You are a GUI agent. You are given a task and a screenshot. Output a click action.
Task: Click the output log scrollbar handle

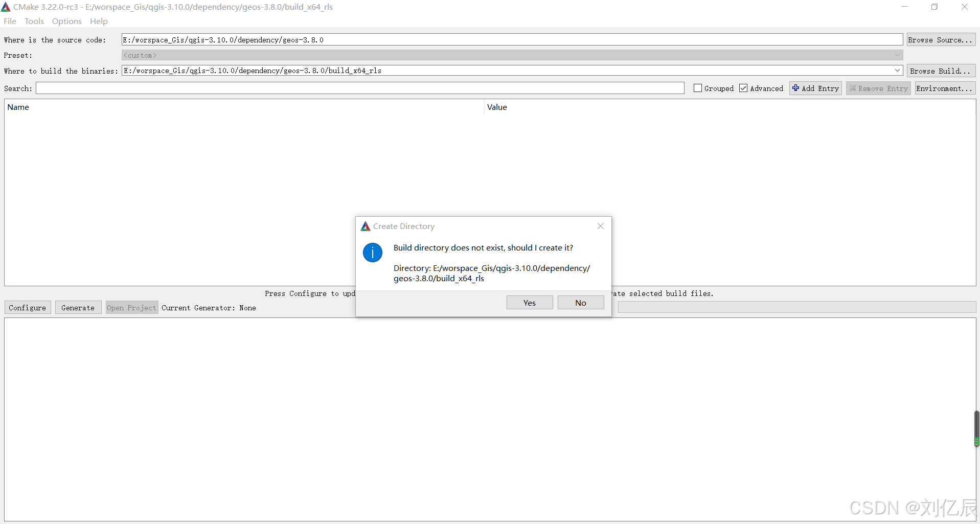pos(976,428)
